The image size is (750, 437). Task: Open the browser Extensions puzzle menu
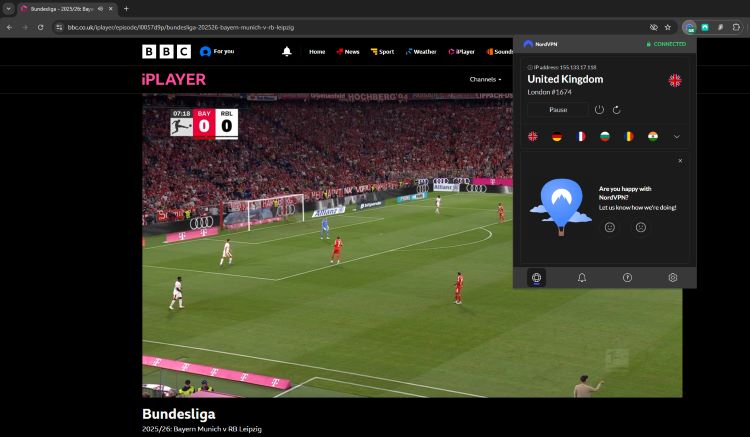[736, 28]
